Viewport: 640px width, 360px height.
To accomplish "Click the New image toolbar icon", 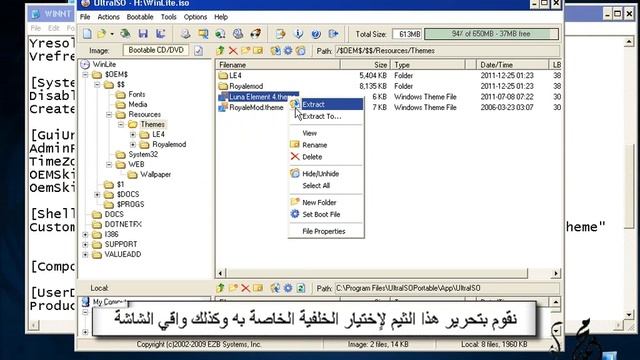I will pos(87,34).
